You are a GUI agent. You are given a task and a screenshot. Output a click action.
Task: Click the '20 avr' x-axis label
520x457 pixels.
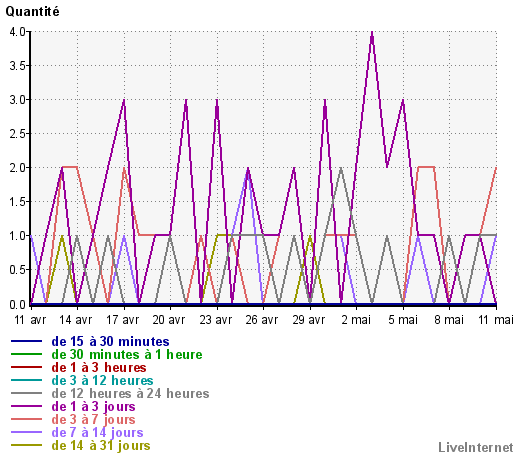coord(169,320)
